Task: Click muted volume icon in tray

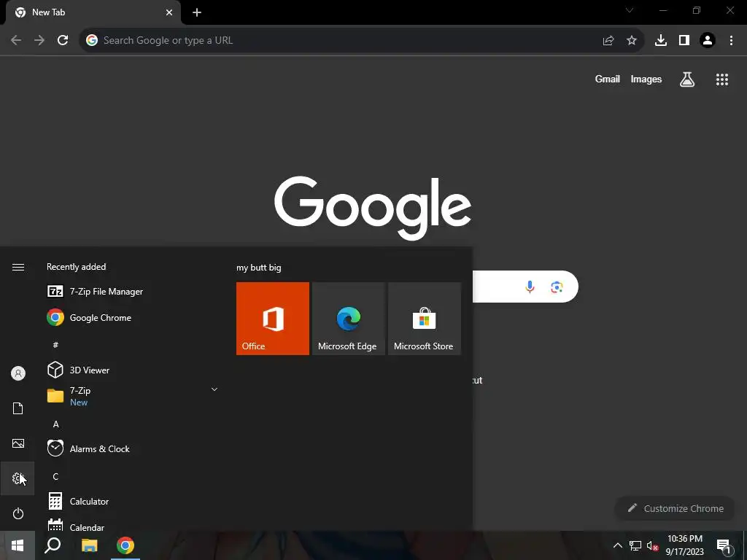Action: [x=653, y=546]
